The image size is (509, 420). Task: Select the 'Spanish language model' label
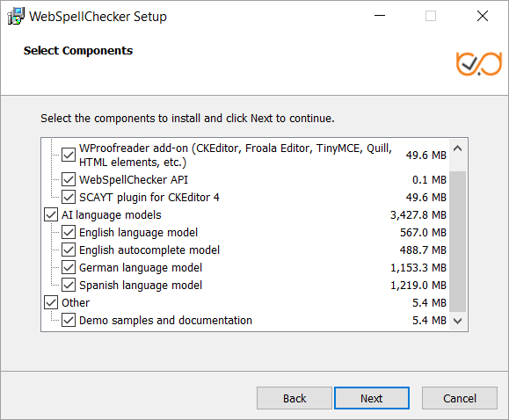(141, 285)
